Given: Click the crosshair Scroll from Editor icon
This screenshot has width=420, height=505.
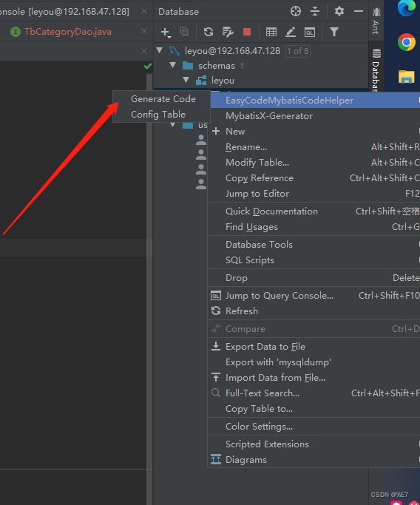Looking at the screenshot, I should pyautogui.click(x=296, y=11).
